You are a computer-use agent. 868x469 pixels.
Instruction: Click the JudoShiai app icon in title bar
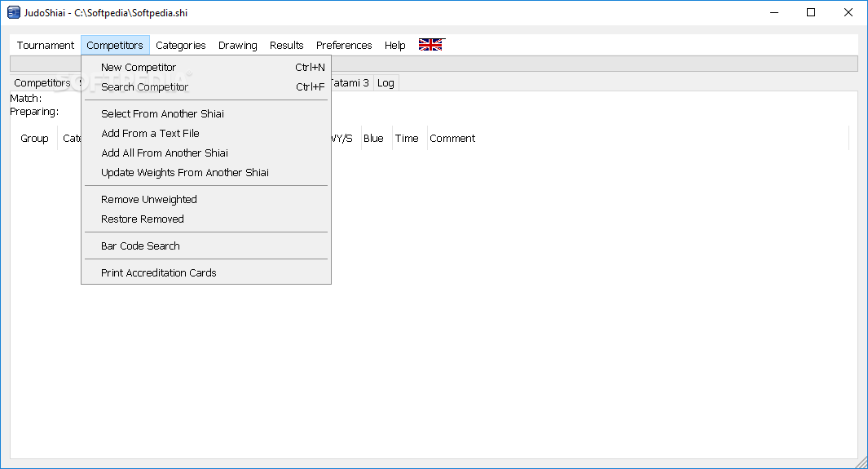coord(13,12)
